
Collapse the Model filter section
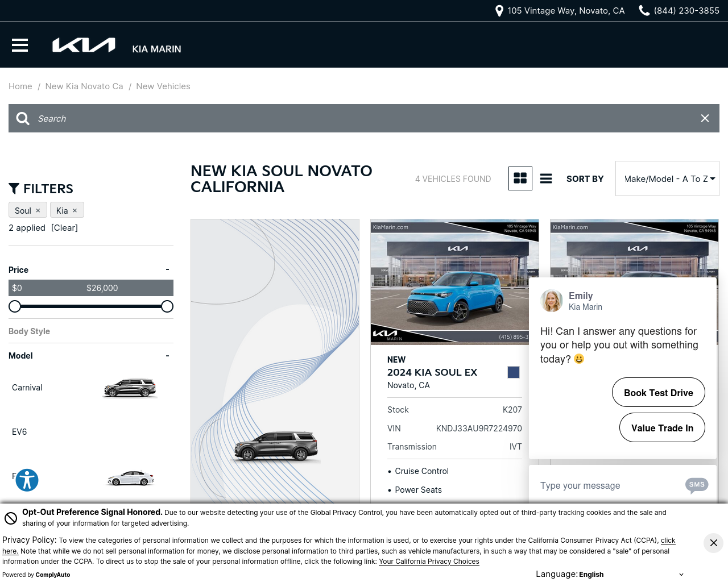(167, 356)
